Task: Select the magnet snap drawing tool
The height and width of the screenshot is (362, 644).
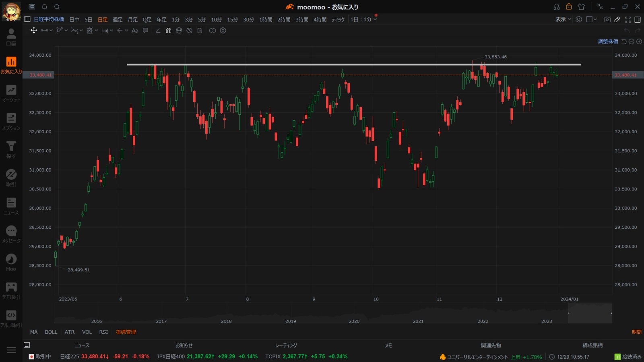Action: [168, 31]
